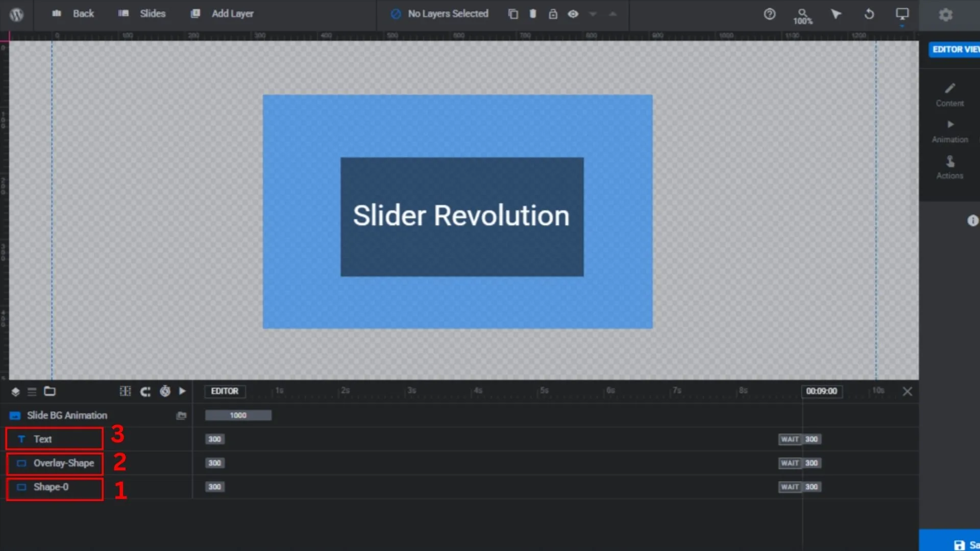The height and width of the screenshot is (551, 980).
Task: Open the help question mark icon
Action: tap(770, 14)
